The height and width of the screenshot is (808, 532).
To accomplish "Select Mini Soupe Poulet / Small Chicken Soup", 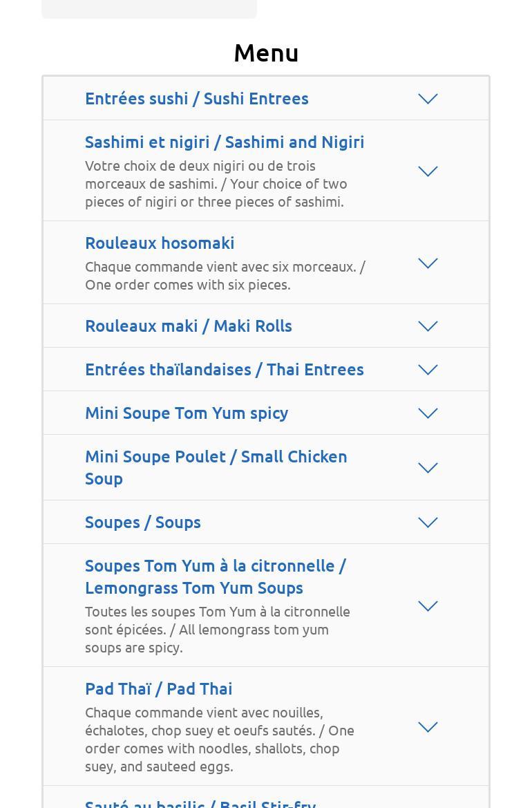I will point(216,467).
